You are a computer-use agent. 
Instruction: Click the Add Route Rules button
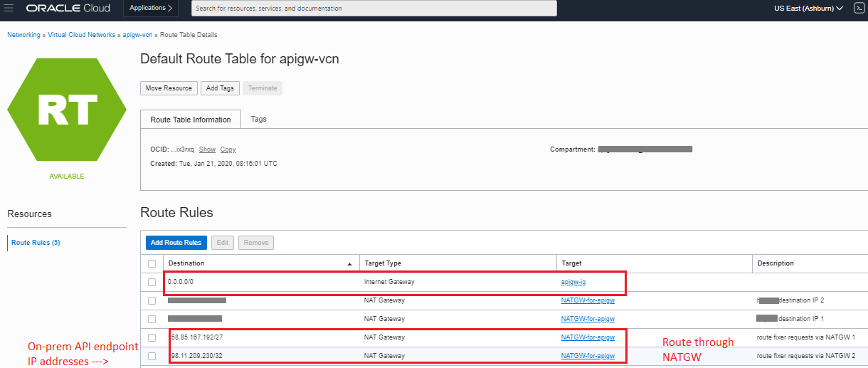[x=177, y=243]
